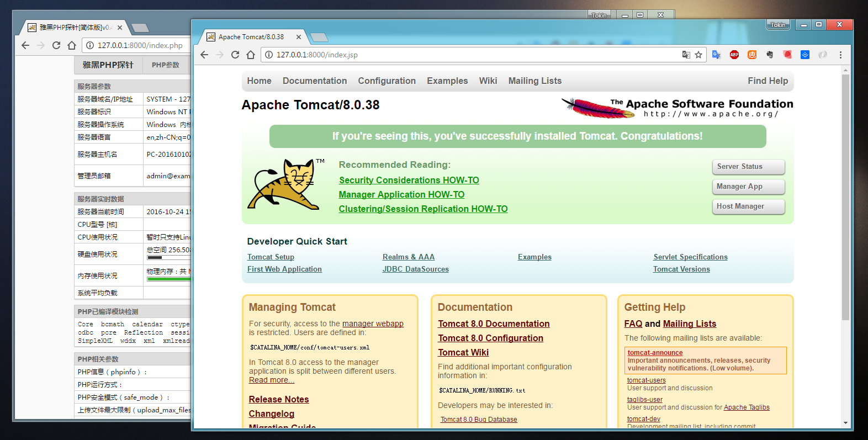Follow the tomcat-announce mailing list link
This screenshot has height=440, width=868.
(655, 353)
